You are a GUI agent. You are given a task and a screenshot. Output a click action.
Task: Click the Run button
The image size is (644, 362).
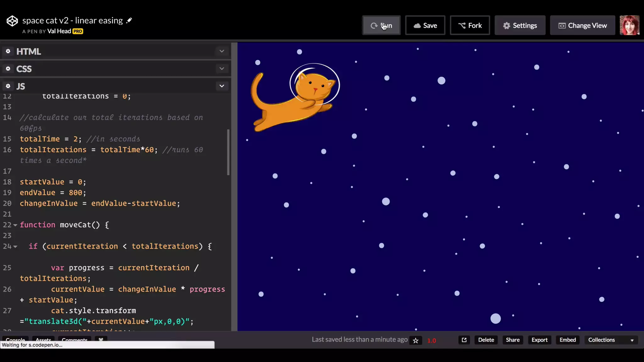381,25
